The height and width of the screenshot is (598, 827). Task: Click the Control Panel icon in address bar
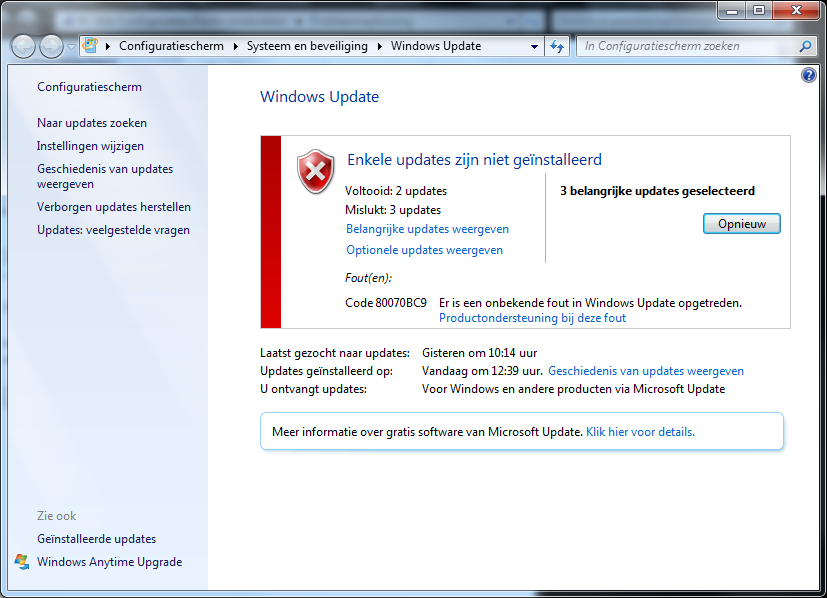click(91, 46)
